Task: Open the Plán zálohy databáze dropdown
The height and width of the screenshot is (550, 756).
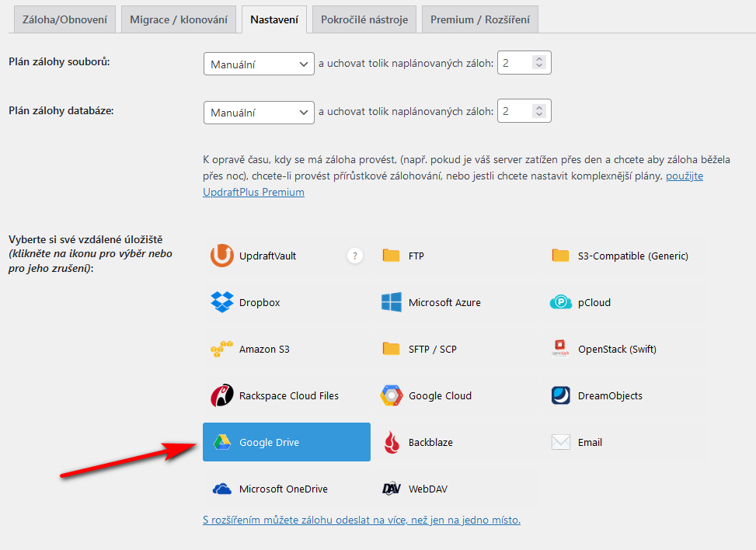Action: click(x=259, y=113)
